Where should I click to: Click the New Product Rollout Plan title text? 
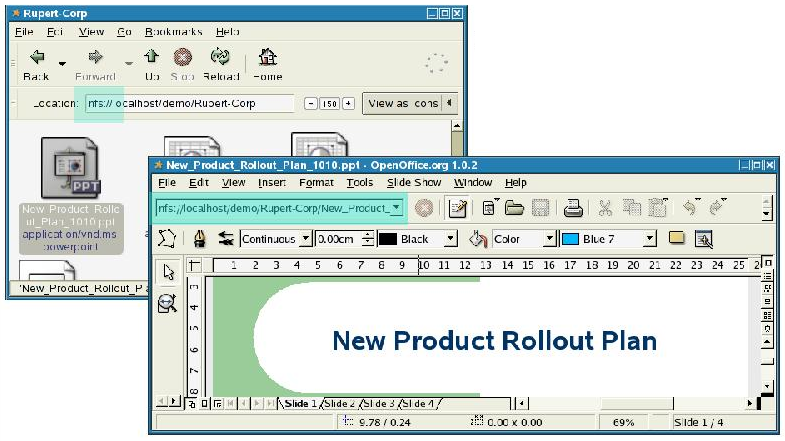pos(494,341)
